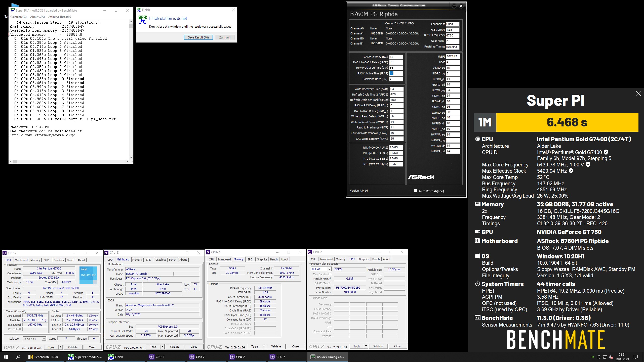This screenshot has width=644, height=362.
Task: Select Memory tab in CPU-Z CPU window
Action: pos(35,260)
